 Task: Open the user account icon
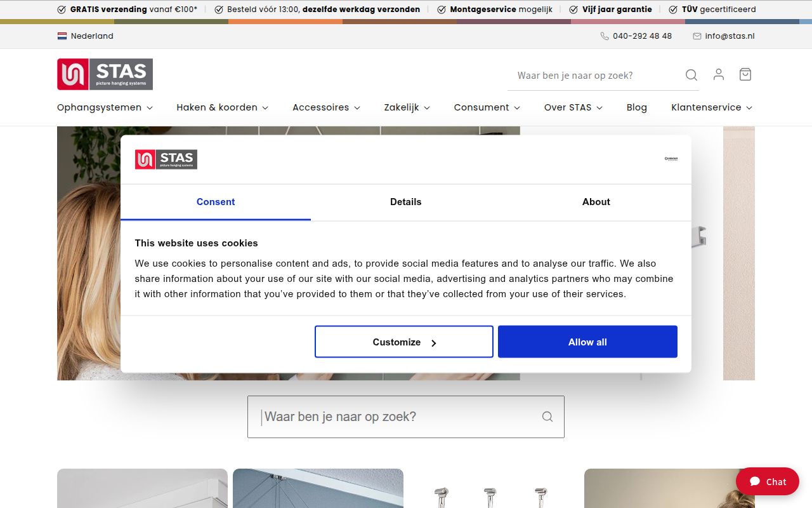pyautogui.click(x=719, y=74)
